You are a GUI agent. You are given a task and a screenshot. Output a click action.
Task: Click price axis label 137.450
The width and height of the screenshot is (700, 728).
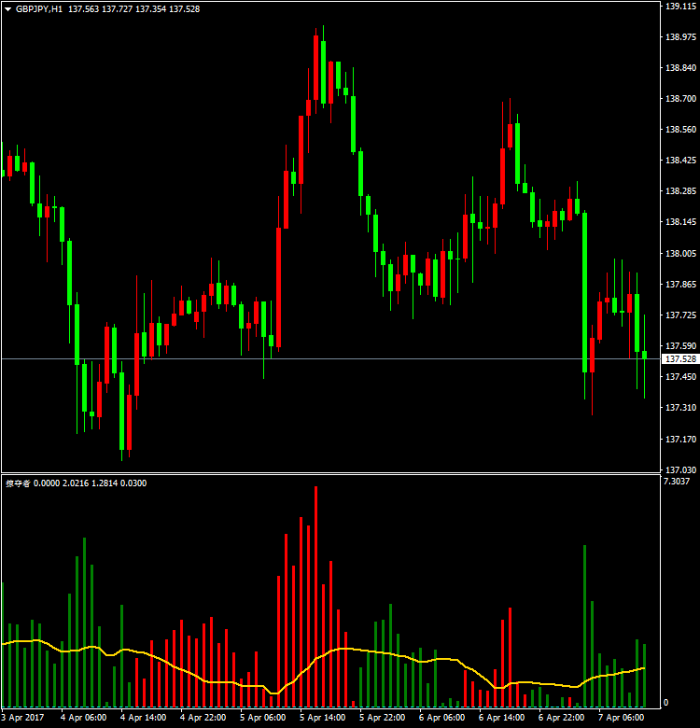(681, 376)
